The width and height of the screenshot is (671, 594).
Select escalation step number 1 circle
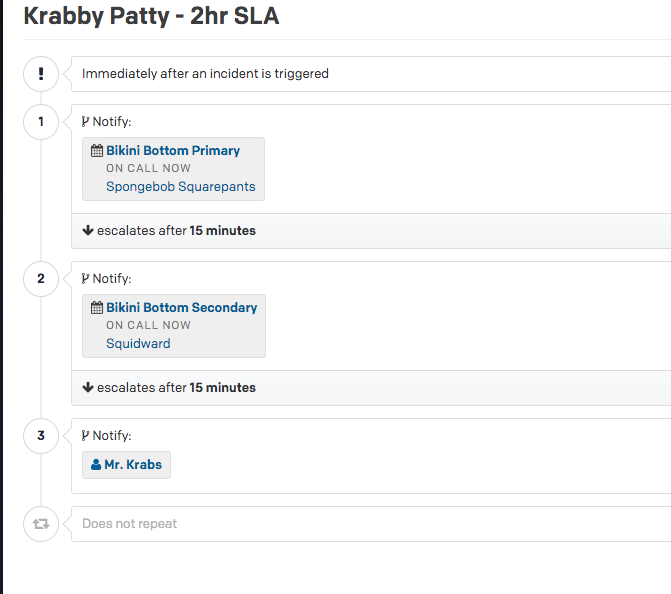[x=41, y=122]
